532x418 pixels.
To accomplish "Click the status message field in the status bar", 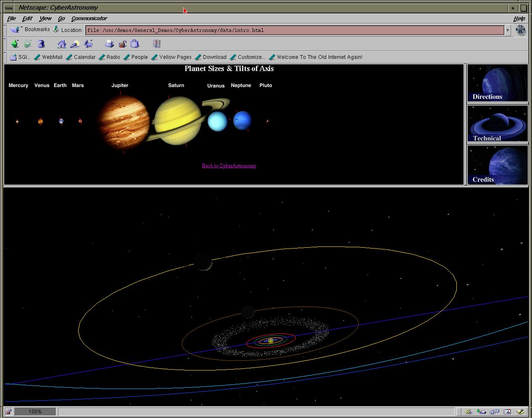I will tap(256, 412).
